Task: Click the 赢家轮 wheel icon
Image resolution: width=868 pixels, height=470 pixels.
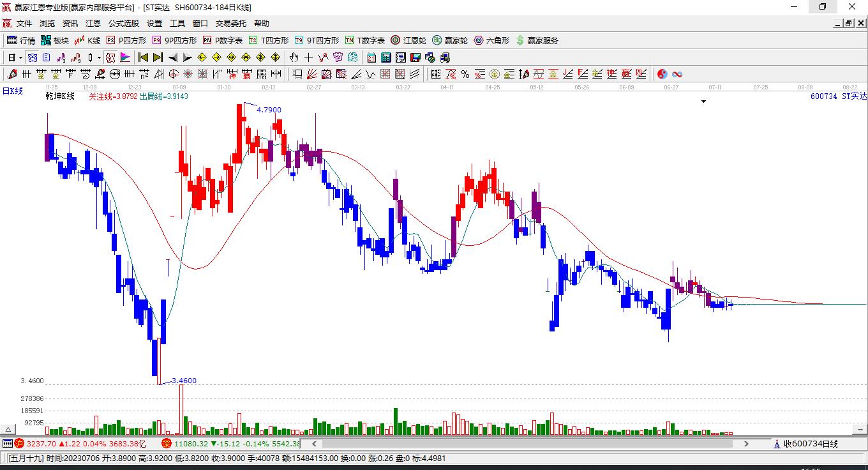Action: pos(437,40)
